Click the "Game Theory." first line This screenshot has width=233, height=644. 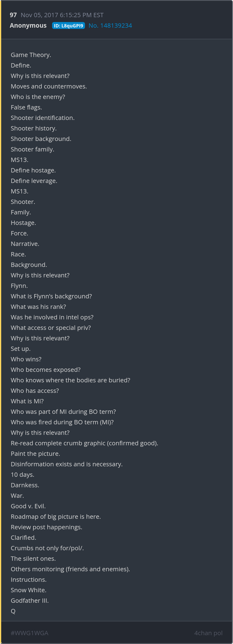(x=31, y=55)
